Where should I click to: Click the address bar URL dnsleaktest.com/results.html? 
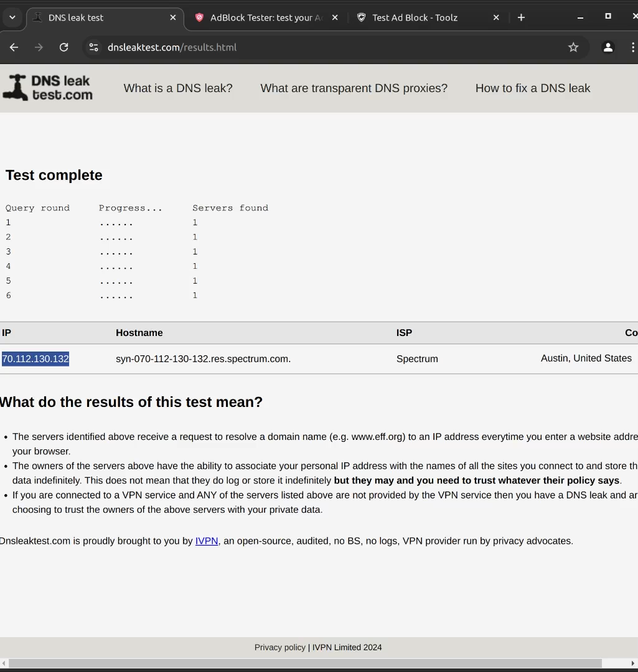click(172, 47)
